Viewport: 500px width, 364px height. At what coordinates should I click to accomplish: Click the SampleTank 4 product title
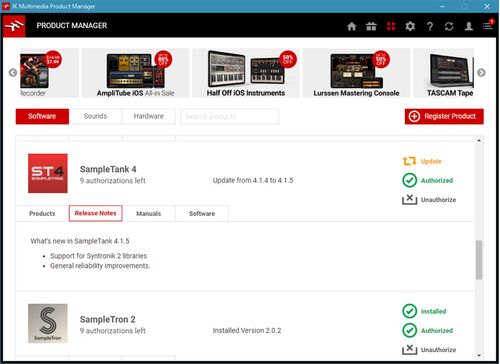coord(108,169)
